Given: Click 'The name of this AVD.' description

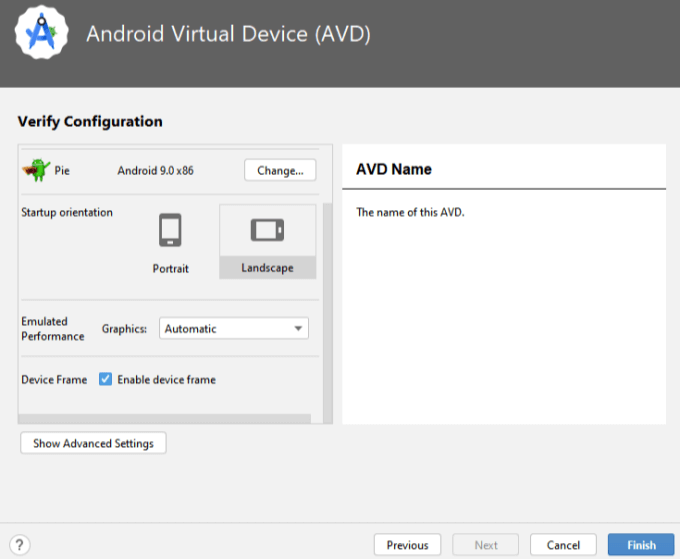Looking at the screenshot, I should coord(410,212).
